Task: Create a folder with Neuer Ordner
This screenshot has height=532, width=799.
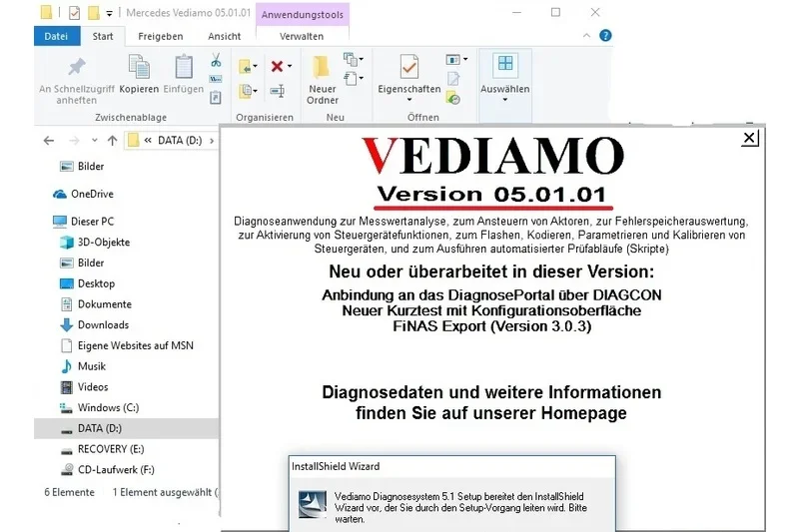Action: coord(322,80)
